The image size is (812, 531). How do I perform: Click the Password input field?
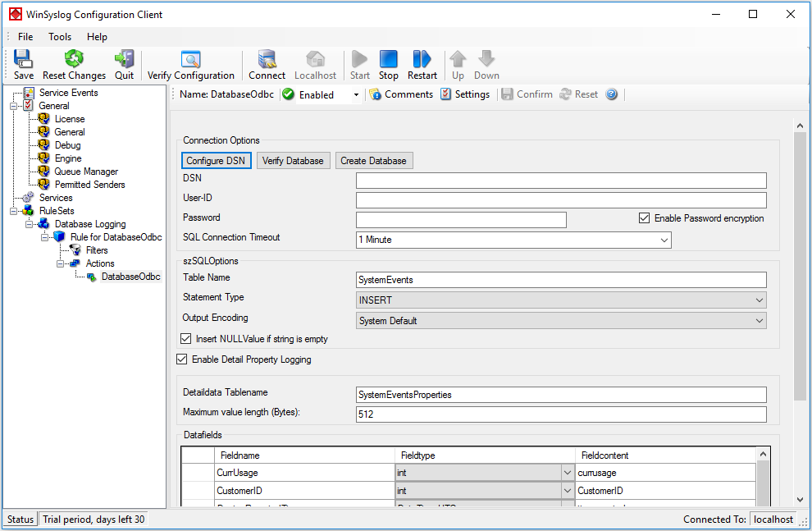click(461, 220)
